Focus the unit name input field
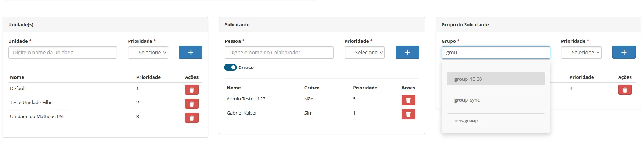644x148 pixels. coord(62,53)
